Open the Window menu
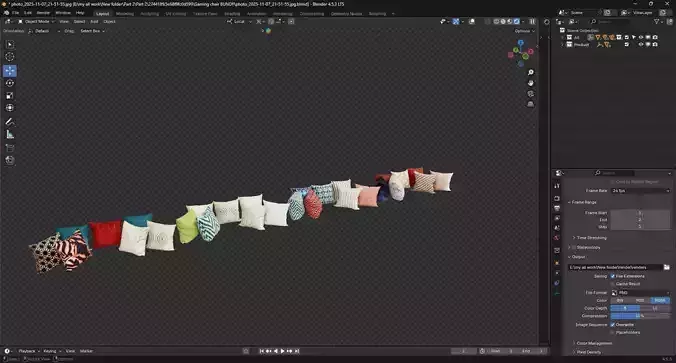This screenshot has width=676, height=363. click(x=63, y=13)
